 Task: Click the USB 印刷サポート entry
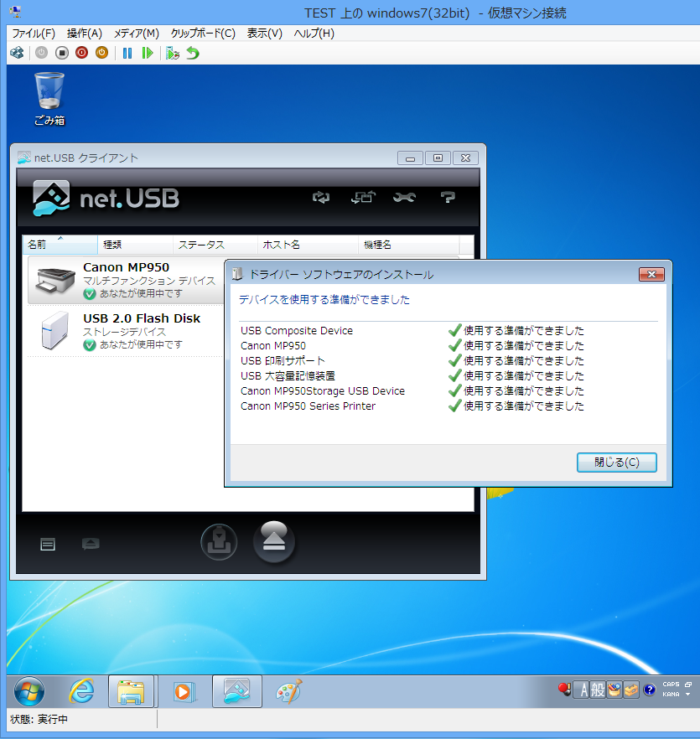coord(283,360)
